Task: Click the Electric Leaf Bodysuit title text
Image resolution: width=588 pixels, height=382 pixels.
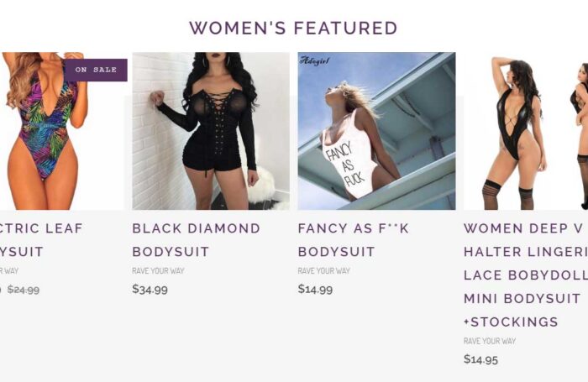Action: pos(41,240)
